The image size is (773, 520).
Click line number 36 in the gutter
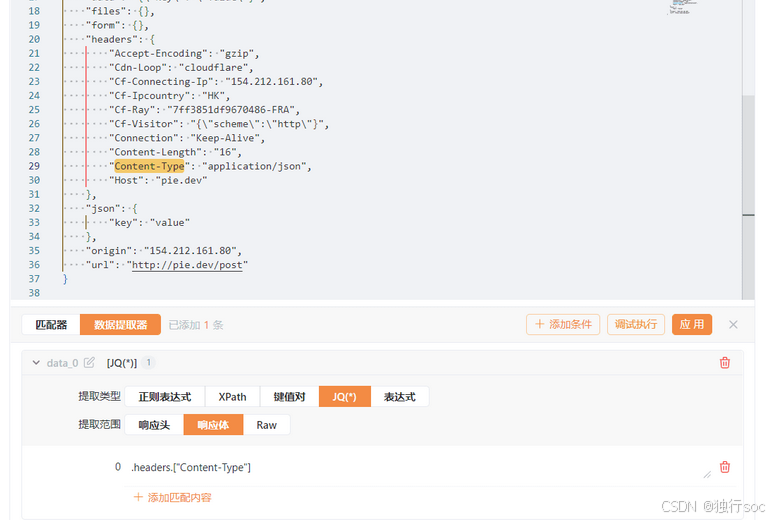tap(34, 265)
